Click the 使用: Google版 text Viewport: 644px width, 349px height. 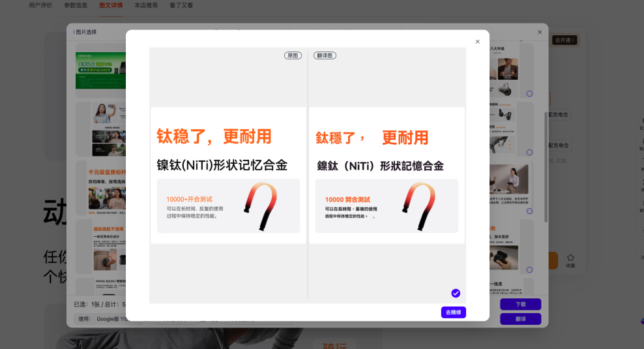tap(103, 319)
